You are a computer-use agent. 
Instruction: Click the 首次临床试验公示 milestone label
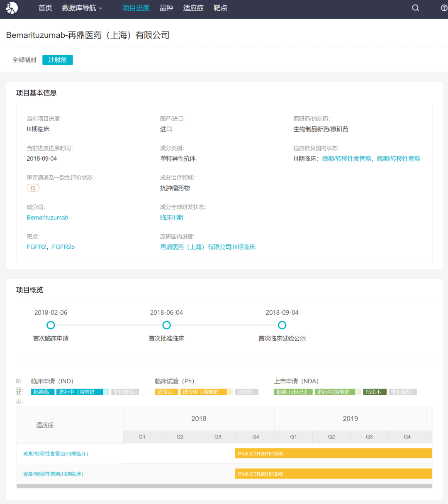click(x=282, y=339)
